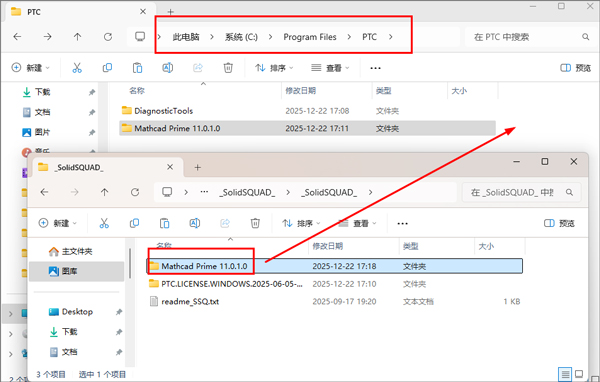Click the Copy icon in PTC window toolbar

107,68
